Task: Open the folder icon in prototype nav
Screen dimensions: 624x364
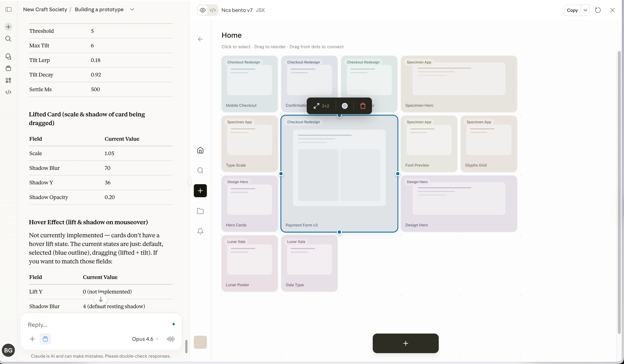Action: [200, 211]
